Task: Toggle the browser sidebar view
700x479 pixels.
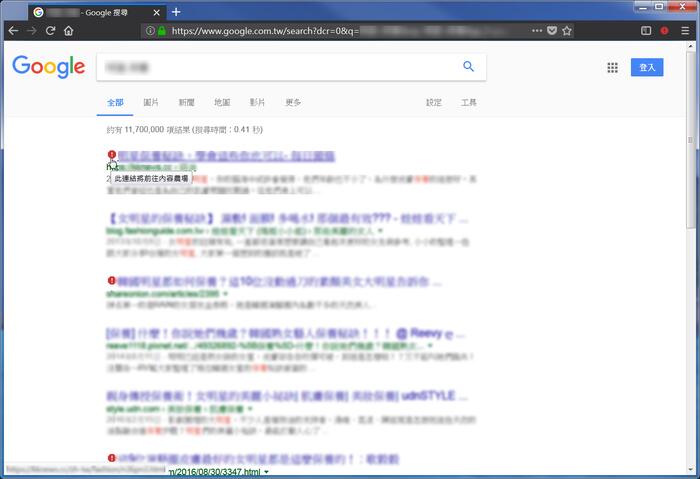Action: pyautogui.click(x=646, y=31)
